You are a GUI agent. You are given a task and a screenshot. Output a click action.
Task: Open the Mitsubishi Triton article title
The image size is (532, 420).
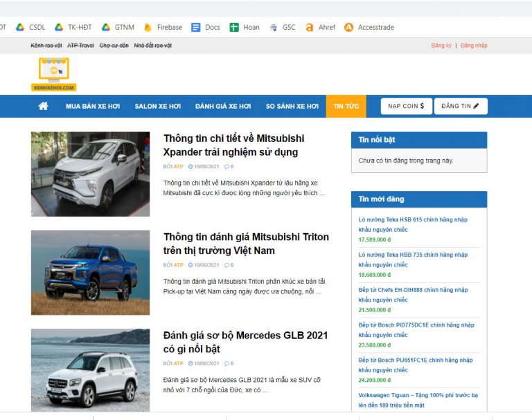point(246,244)
